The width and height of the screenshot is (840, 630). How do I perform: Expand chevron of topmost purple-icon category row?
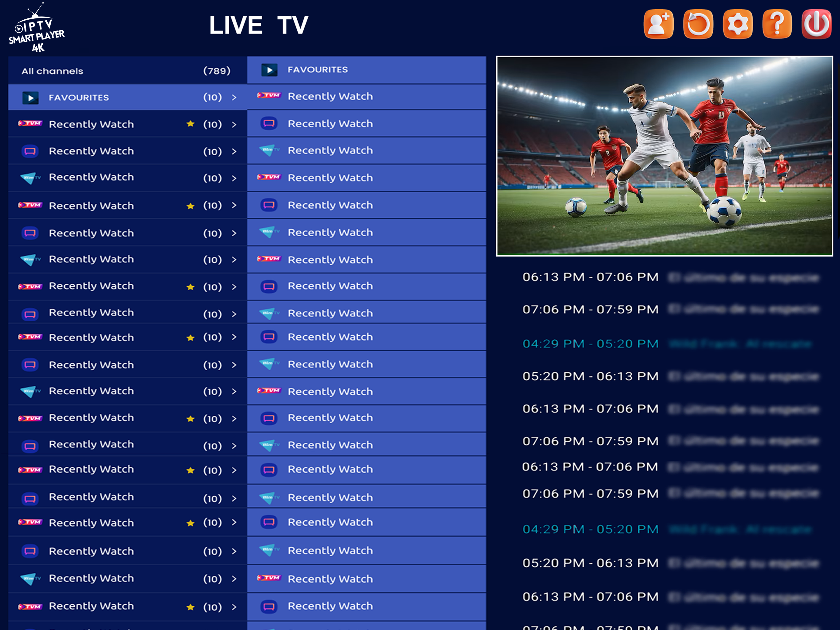[234, 152]
